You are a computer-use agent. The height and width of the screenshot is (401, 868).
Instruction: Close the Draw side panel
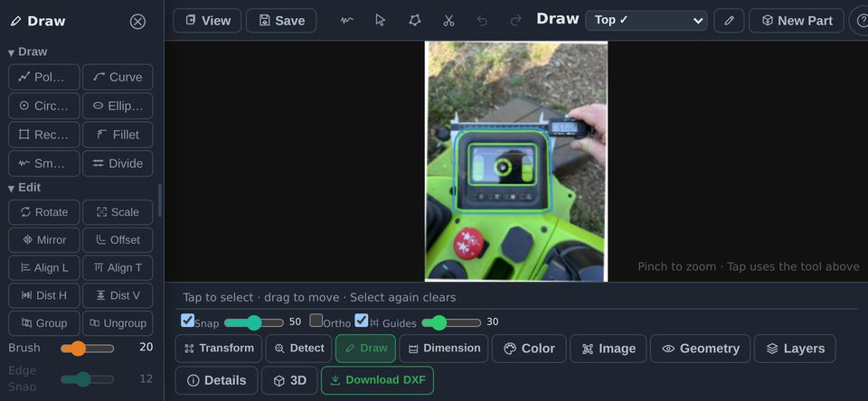[x=137, y=22]
